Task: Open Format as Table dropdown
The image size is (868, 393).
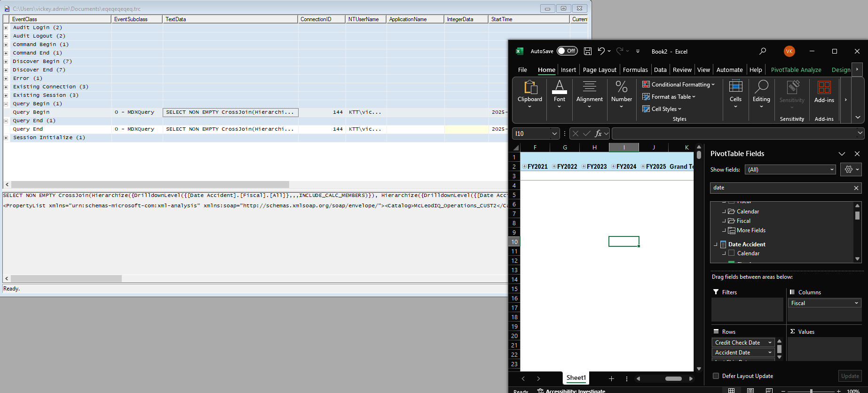Action: pos(669,97)
